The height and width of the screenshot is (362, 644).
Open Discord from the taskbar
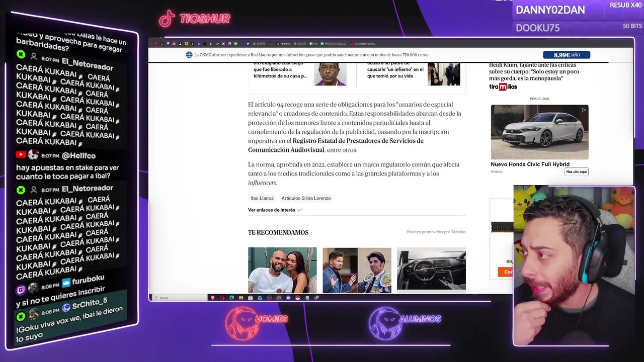tap(288, 298)
